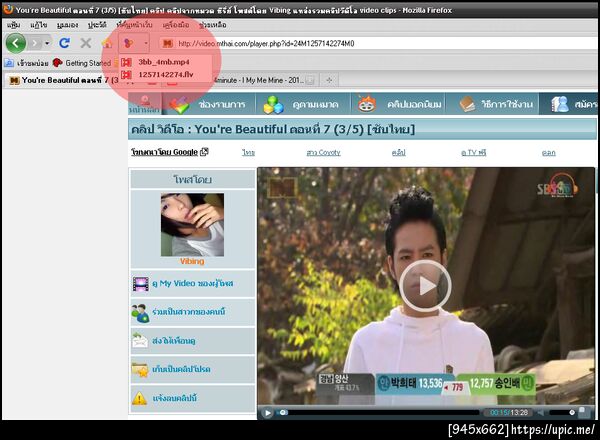This screenshot has width=600, height=440.
Task: Click the site home icon in navigation
Action: point(145,104)
